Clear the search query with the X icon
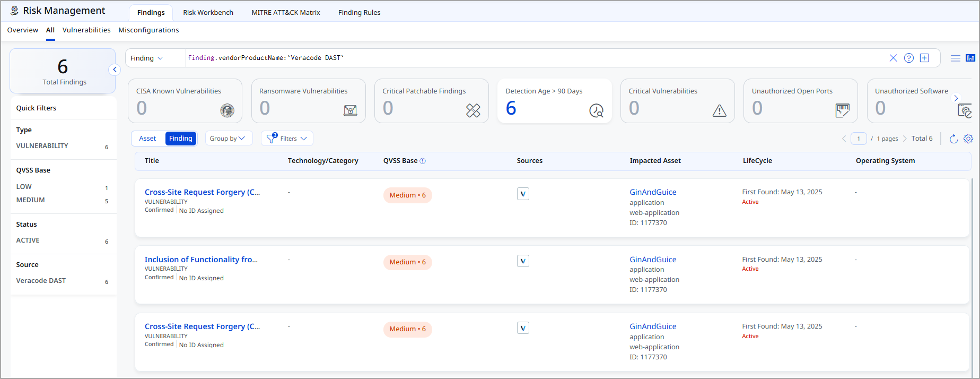This screenshot has width=980, height=379. (x=893, y=58)
